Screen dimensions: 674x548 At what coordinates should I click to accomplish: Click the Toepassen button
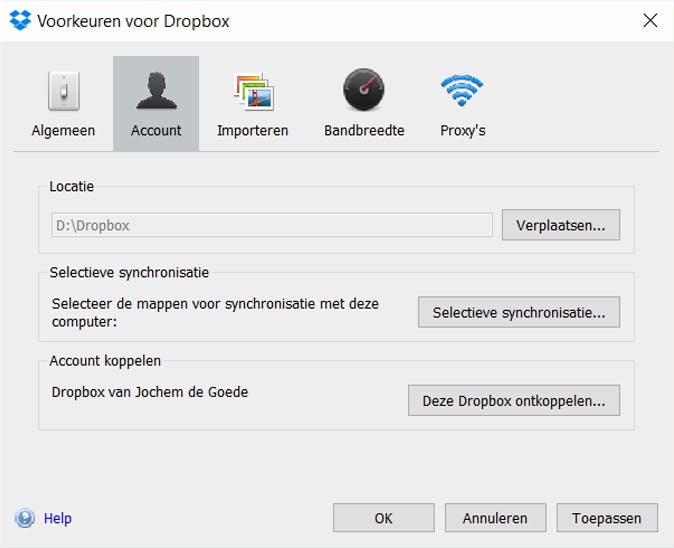pyautogui.click(x=607, y=518)
